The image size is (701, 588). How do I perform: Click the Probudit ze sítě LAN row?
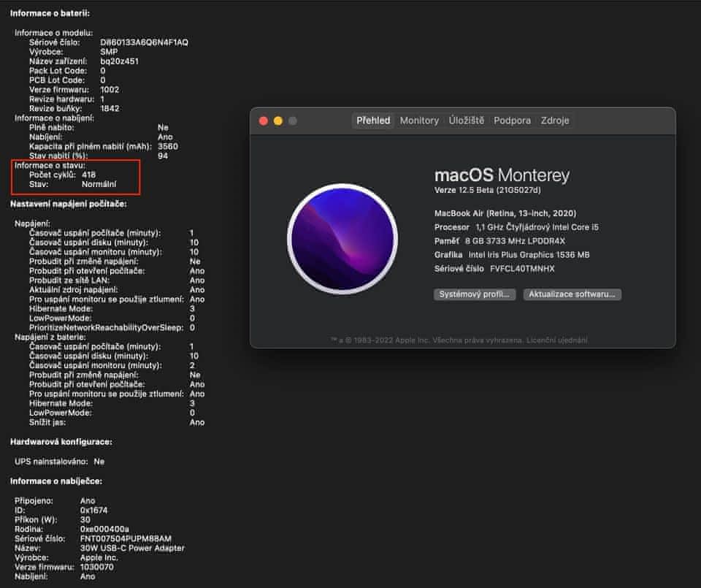coord(117,280)
